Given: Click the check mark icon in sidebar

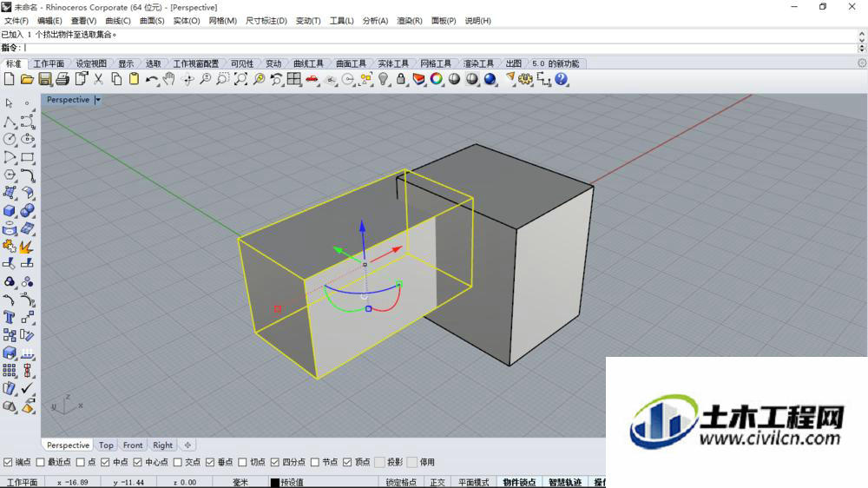Looking at the screenshot, I should (27, 388).
